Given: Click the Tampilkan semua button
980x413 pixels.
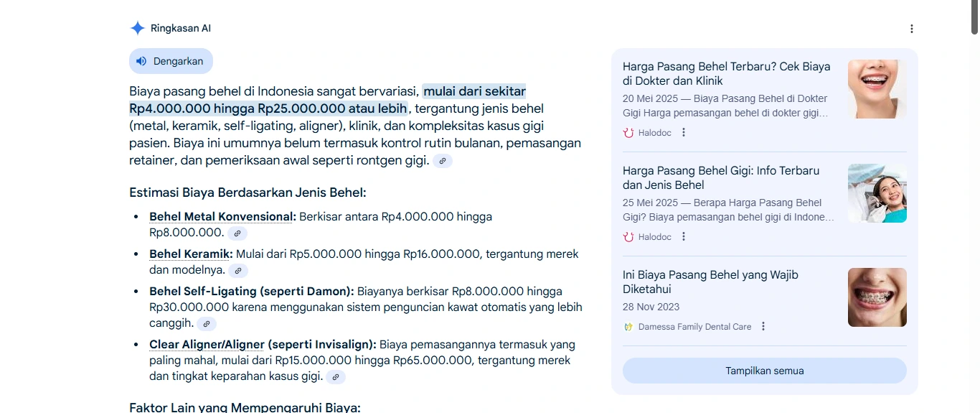Looking at the screenshot, I should 765,371.
